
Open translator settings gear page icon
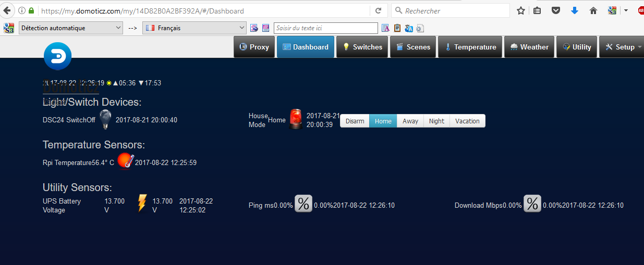pos(420,28)
